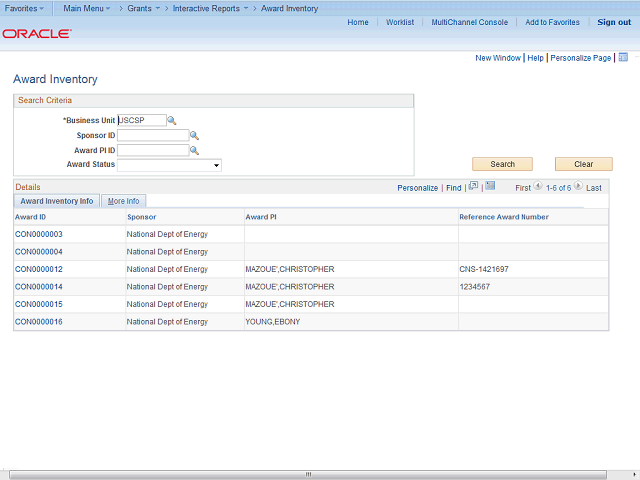This screenshot has width=640, height=480.
Task: Click the View All popup icon in Details
Action: [473, 187]
